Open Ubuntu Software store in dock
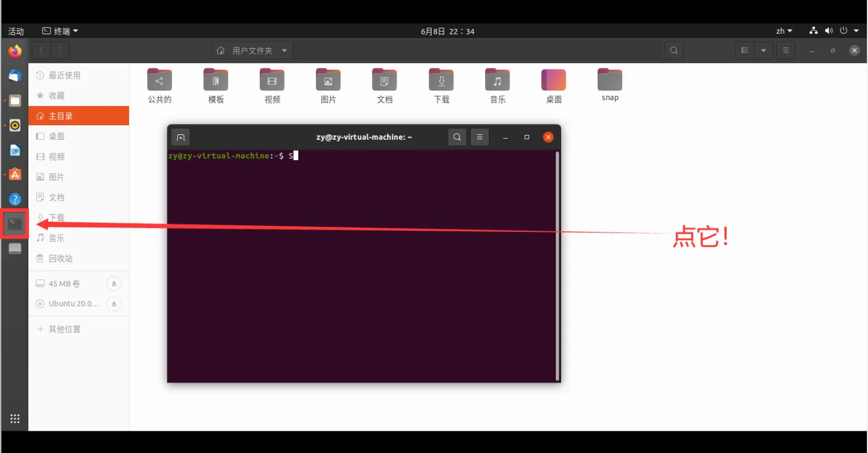This screenshot has height=453, width=868. (15, 175)
